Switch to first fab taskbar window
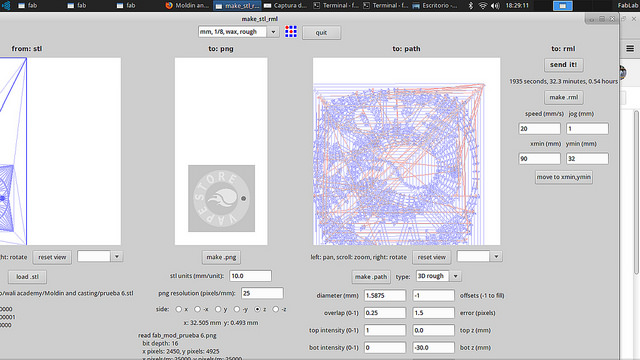 [28, 5]
